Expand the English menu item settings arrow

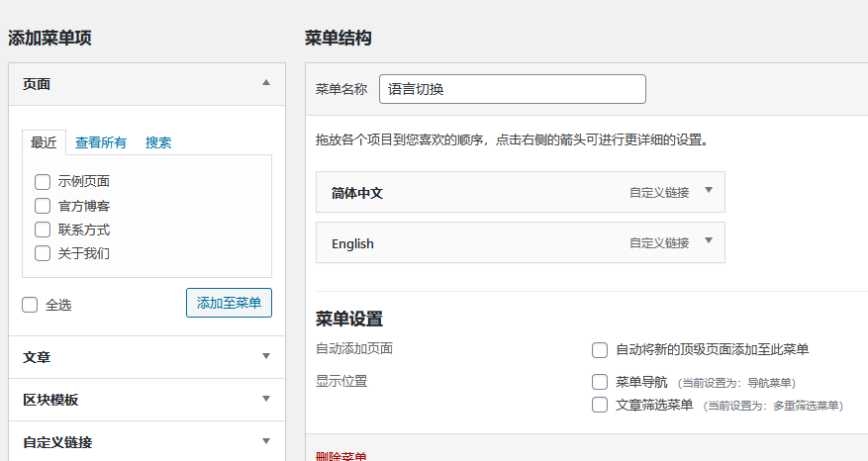(709, 240)
